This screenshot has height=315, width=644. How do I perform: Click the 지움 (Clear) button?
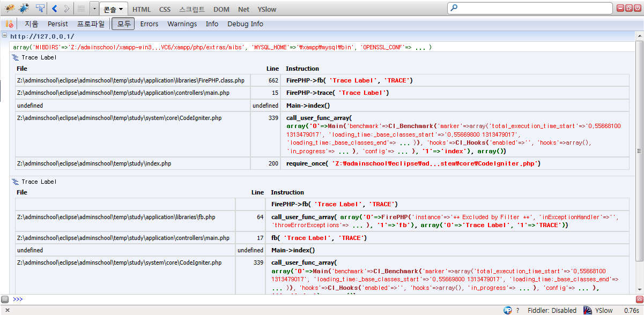tap(32, 24)
